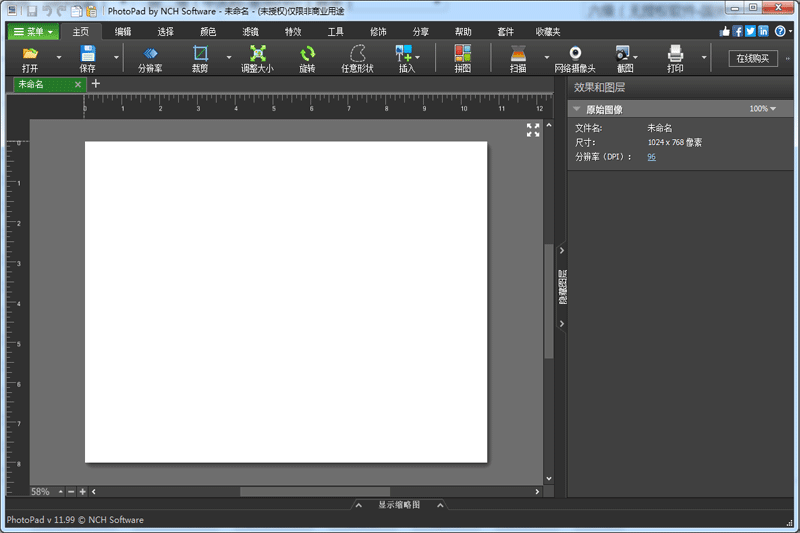Choose the 拼图 (Collage) tool
This screenshot has height=533, width=800.
[x=462, y=54]
